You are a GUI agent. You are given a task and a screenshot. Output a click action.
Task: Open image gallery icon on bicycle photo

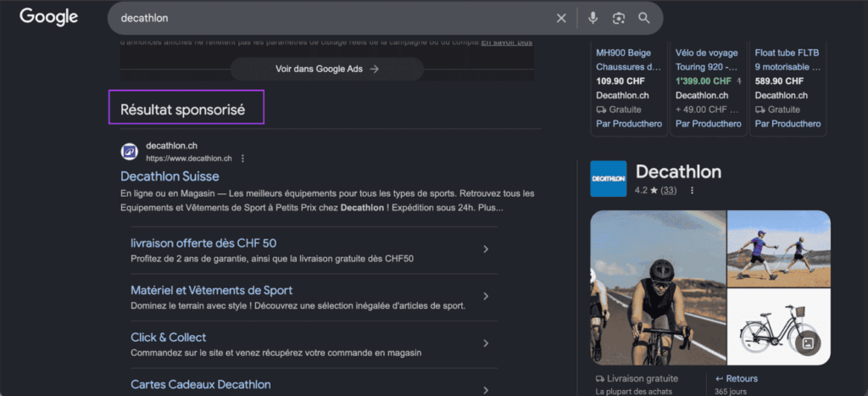pos(808,343)
